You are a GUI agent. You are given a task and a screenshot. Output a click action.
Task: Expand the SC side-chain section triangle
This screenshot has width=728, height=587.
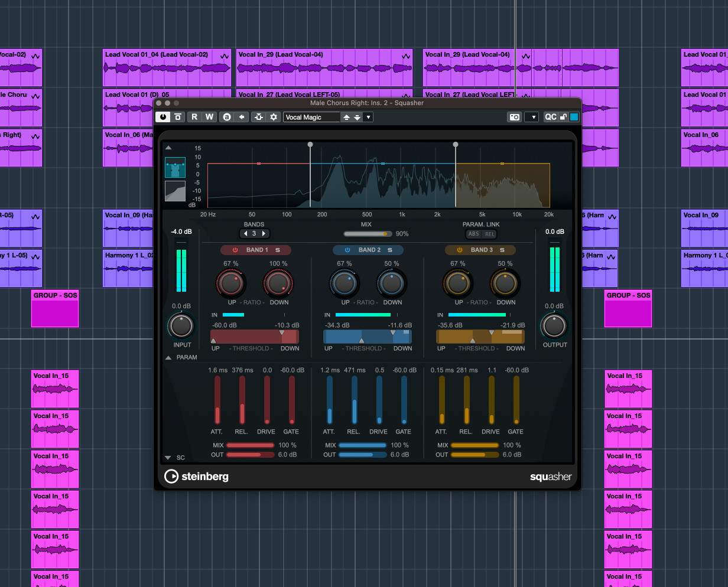(x=168, y=458)
